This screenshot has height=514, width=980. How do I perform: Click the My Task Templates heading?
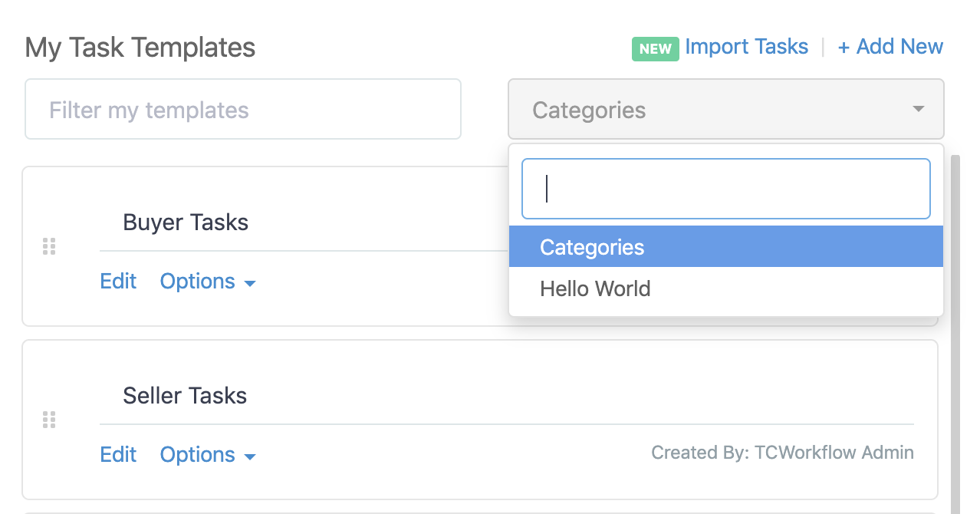pyautogui.click(x=140, y=48)
